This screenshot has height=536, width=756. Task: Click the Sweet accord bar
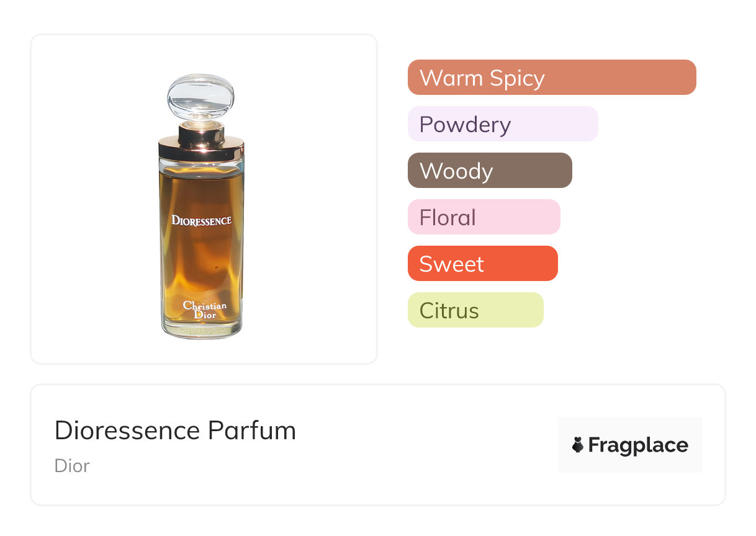(x=482, y=264)
